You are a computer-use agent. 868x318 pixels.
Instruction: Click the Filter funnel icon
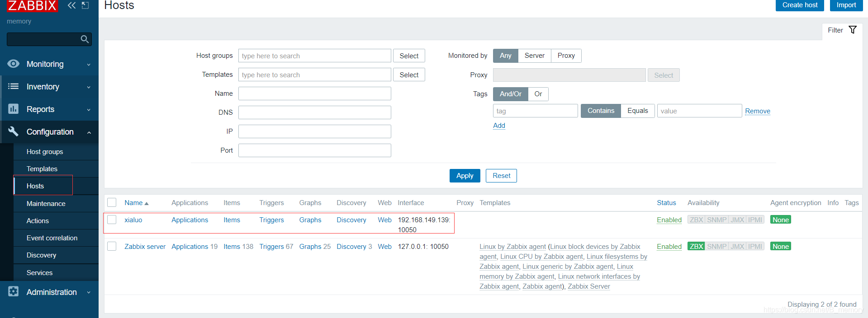pyautogui.click(x=853, y=30)
